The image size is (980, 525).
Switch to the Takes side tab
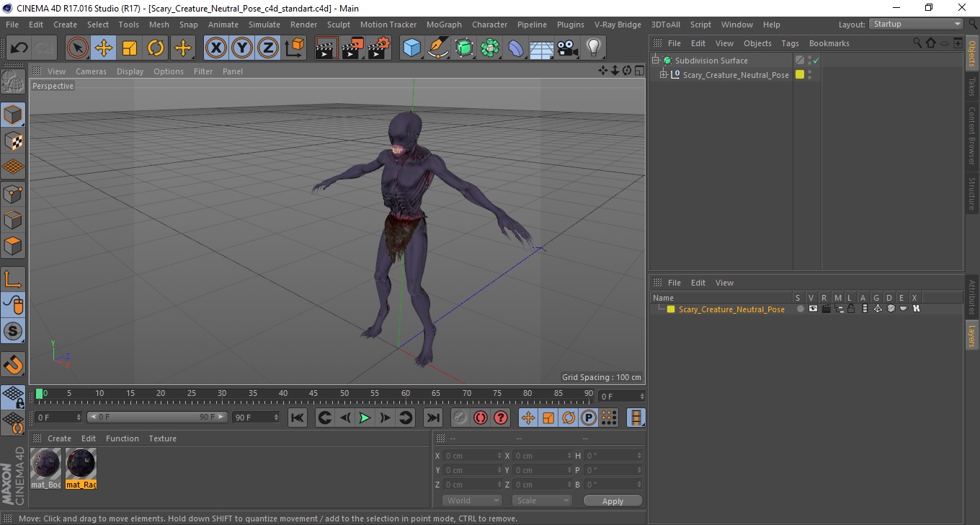972,87
